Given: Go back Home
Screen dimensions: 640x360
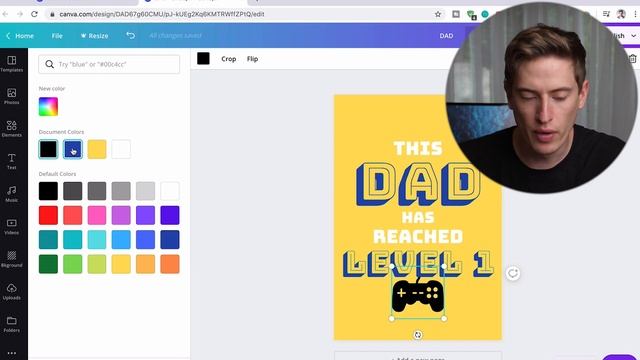Looking at the screenshot, I should (20, 36).
